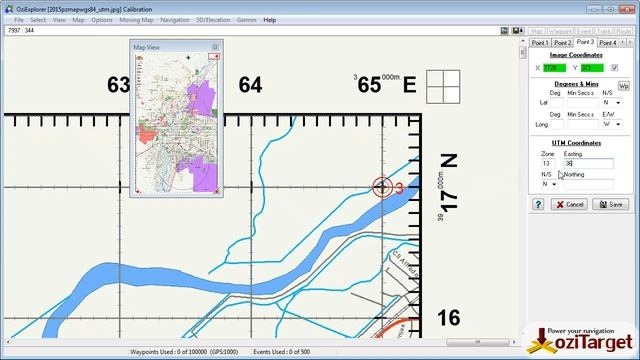640x360 pixels.
Task: Click the Track toolbar button
Action: point(603,31)
